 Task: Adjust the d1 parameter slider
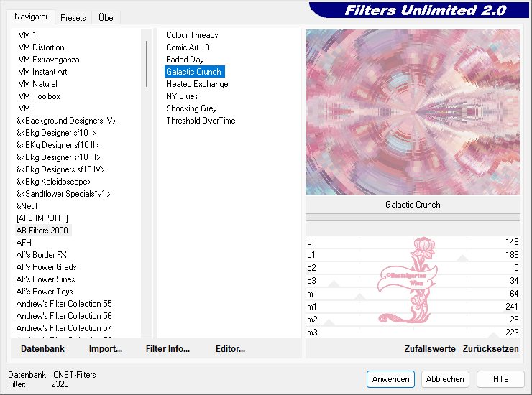point(413,255)
